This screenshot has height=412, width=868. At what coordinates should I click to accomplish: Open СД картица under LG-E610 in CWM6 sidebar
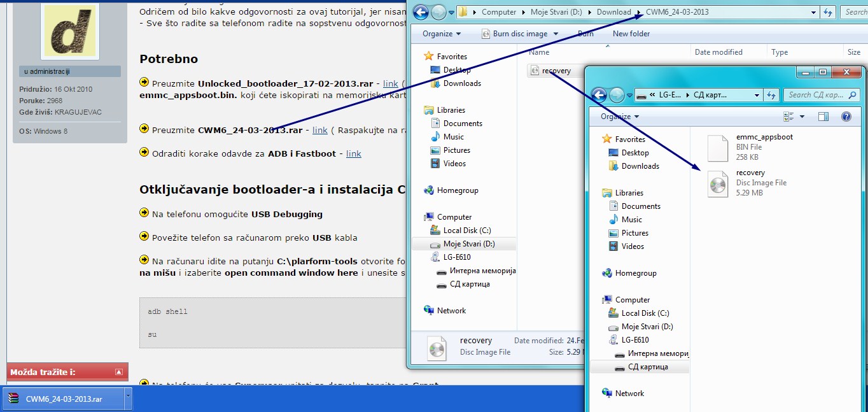[x=469, y=284]
